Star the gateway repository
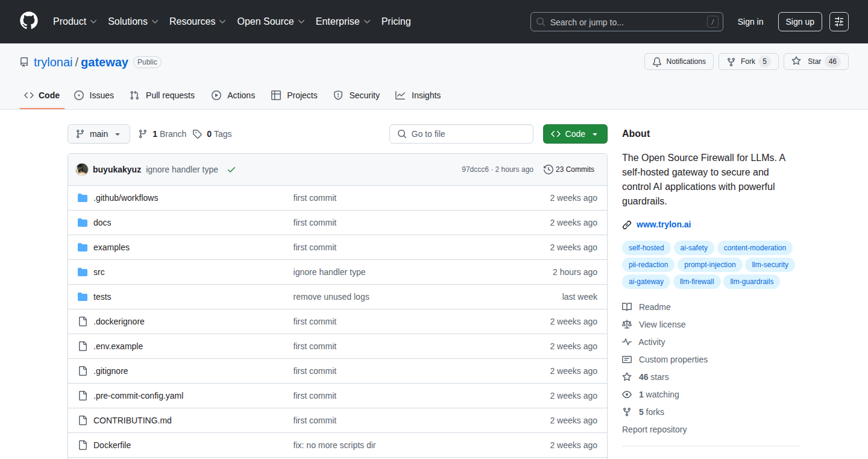The image size is (868, 459). pyautogui.click(x=816, y=62)
